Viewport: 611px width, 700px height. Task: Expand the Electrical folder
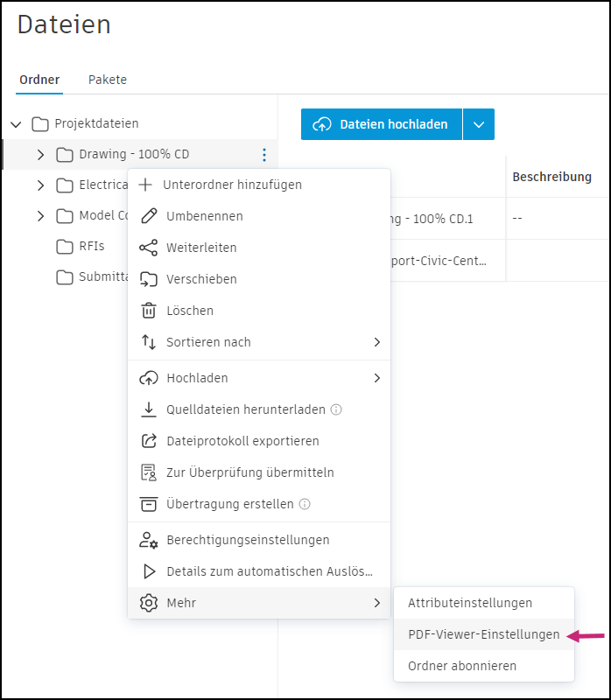click(x=39, y=185)
